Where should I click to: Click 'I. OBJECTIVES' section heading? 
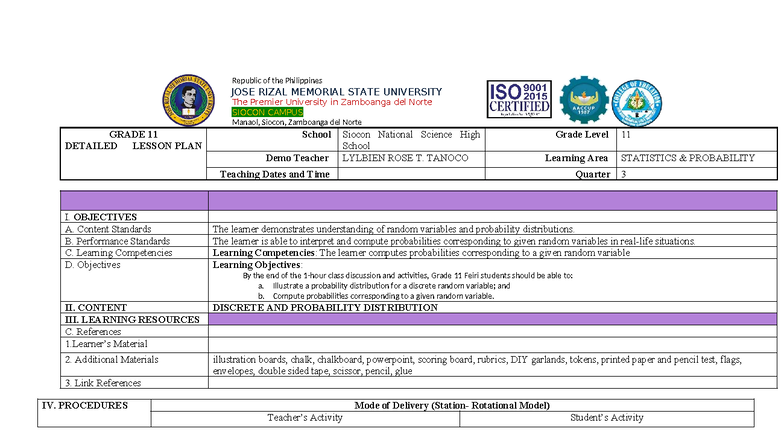[100, 217]
